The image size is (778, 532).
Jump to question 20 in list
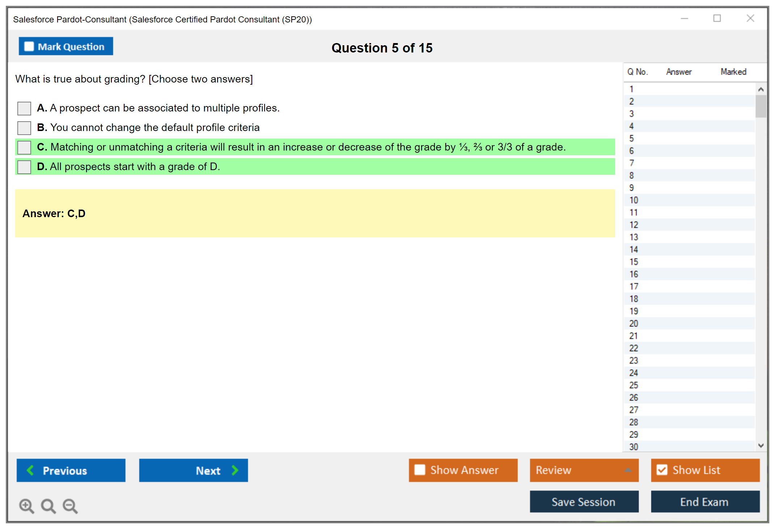point(634,324)
